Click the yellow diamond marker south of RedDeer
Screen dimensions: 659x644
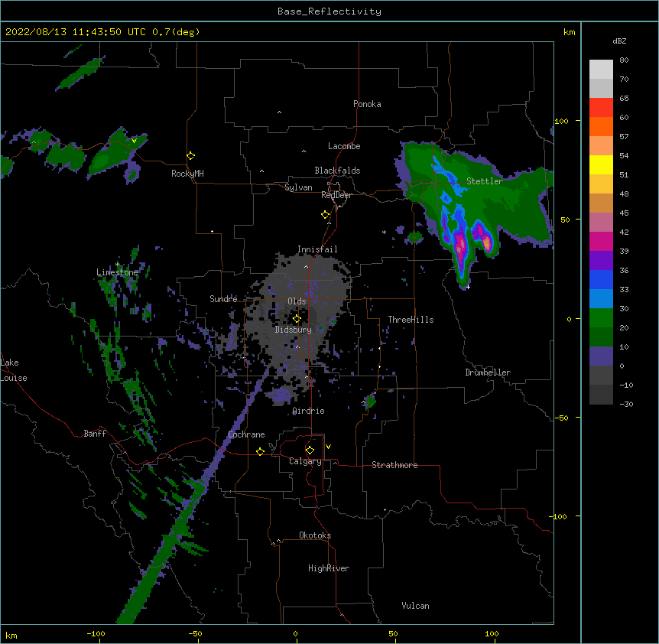point(325,215)
